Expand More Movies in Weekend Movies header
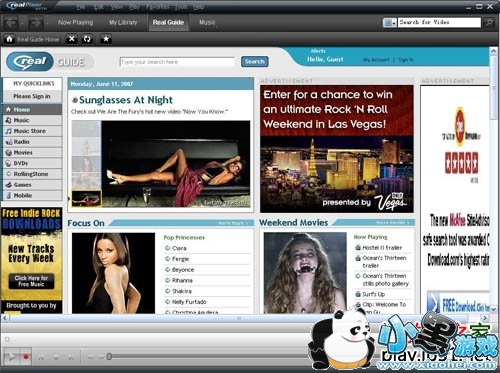 point(392,222)
